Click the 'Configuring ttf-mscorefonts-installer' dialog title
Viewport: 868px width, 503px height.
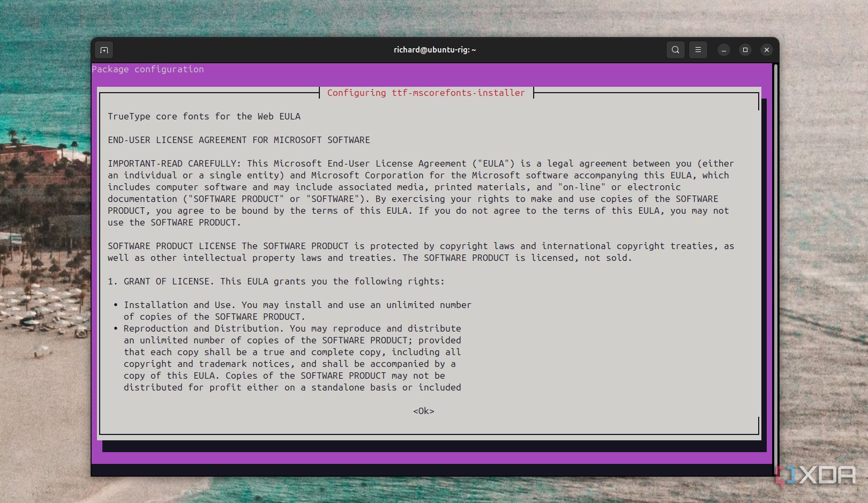pos(426,93)
